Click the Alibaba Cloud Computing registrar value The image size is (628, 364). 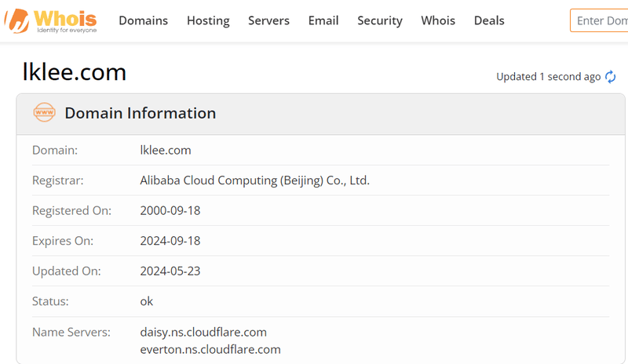coord(254,180)
